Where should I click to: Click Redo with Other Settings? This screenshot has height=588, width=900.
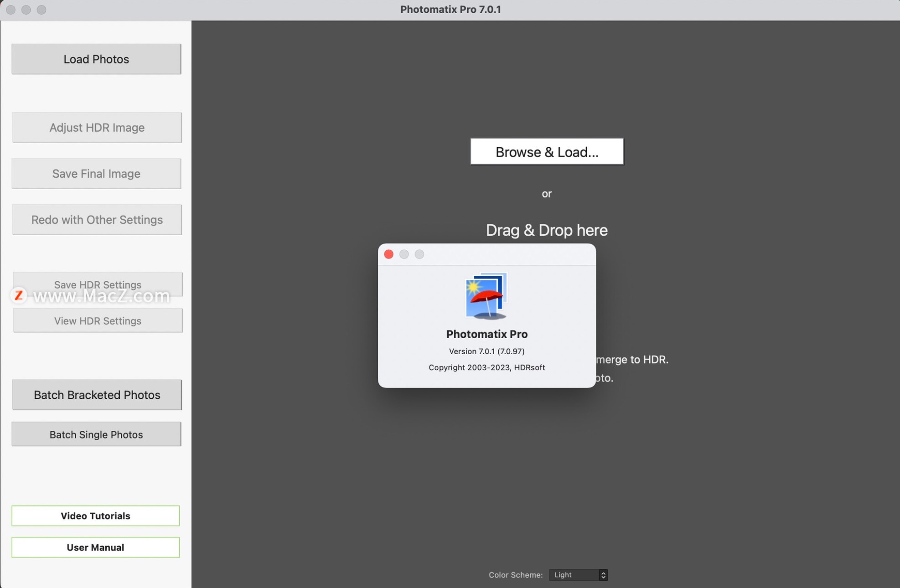pyautogui.click(x=97, y=219)
